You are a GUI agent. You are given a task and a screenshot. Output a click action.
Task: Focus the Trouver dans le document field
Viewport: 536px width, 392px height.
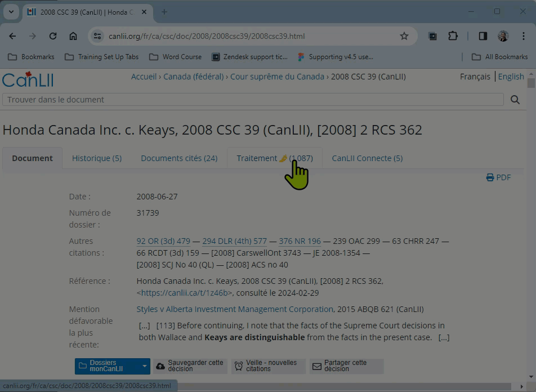(x=253, y=100)
